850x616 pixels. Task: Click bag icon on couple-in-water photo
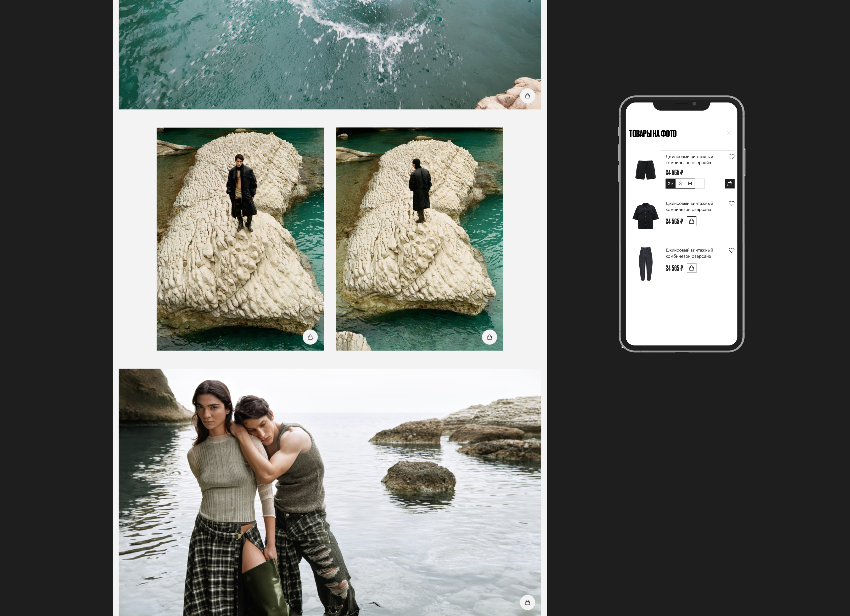click(x=527, y=602)
